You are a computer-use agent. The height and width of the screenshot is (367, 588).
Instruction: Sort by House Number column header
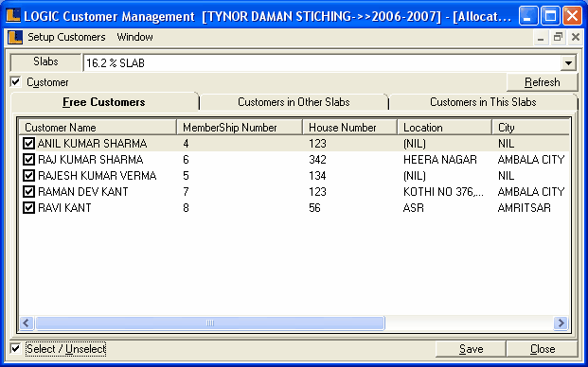pyautogui.click(x=350, y=128)
